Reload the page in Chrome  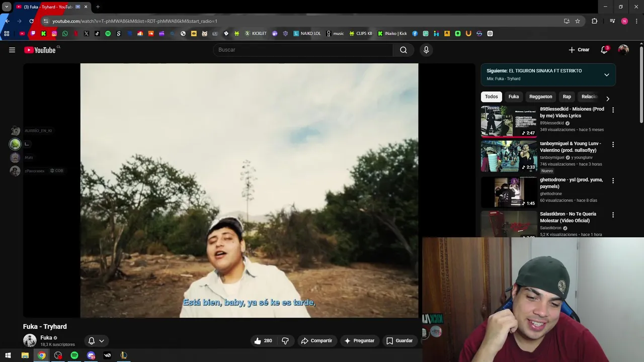pyautogui.click(x=31, y=21)
